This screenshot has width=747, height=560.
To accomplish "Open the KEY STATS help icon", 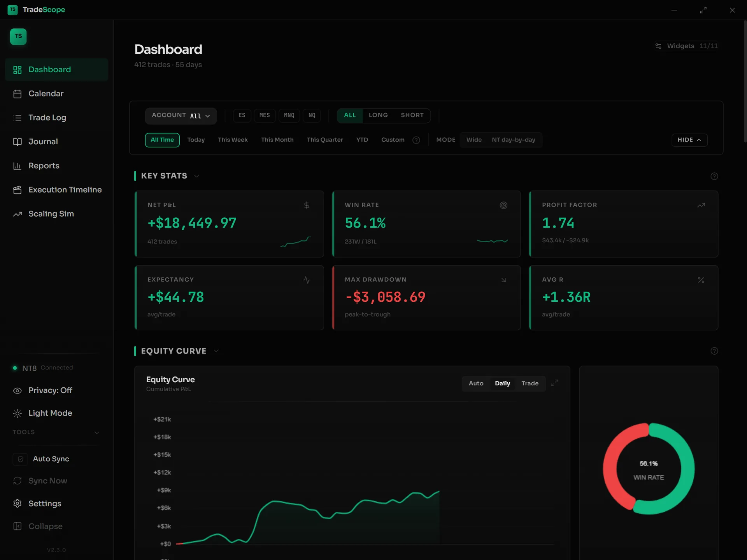I will [x=714, y=176].
